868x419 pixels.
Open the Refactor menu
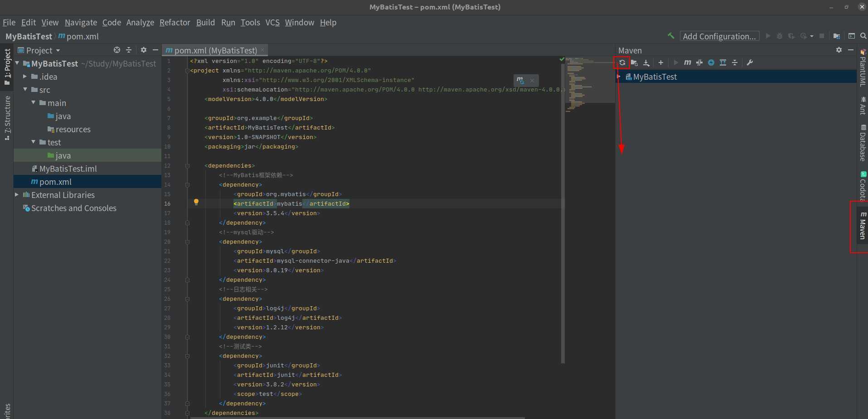pos(175,22)
